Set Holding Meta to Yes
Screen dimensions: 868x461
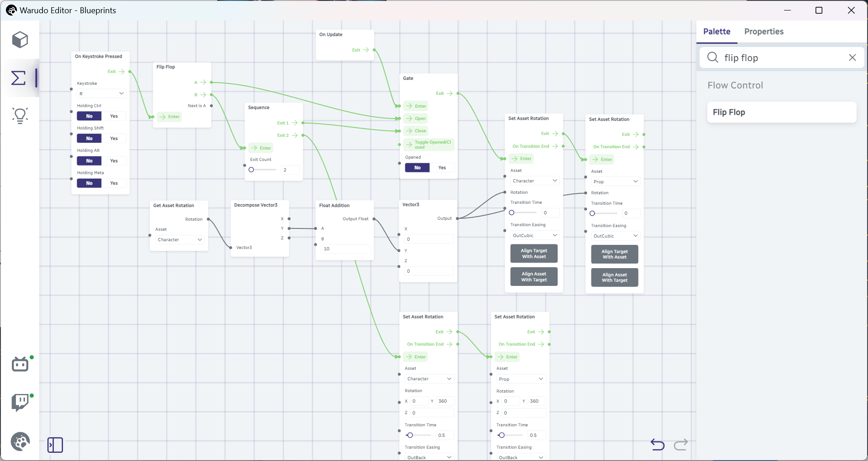[114, 183]
